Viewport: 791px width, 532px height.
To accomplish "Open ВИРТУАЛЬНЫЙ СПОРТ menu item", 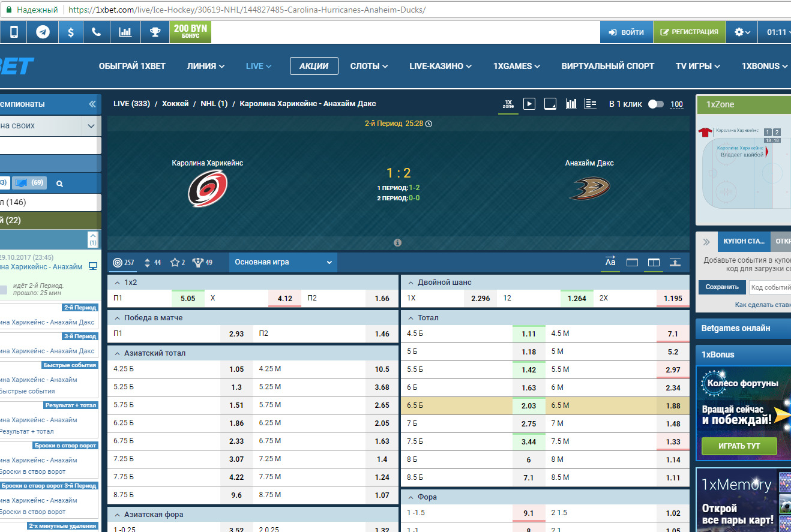I will tap(608, 66).
